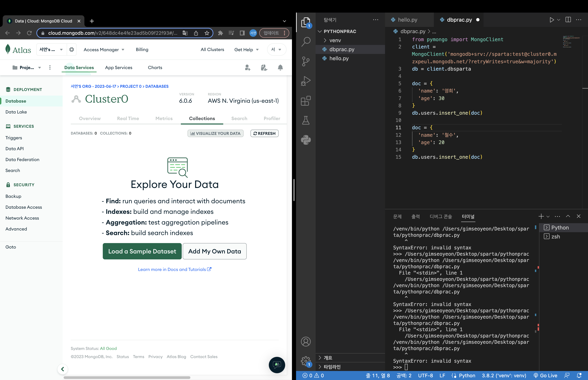Viewport: 588px width, 380px height.
Task: Open Run and Debug view in VS Code
Action: click(306, 81)
